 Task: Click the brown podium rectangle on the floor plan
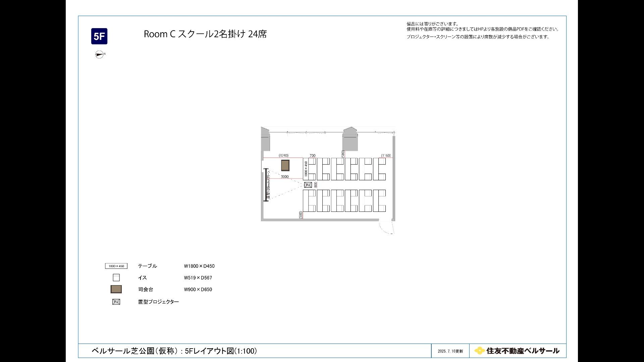[x=285, y=166]
